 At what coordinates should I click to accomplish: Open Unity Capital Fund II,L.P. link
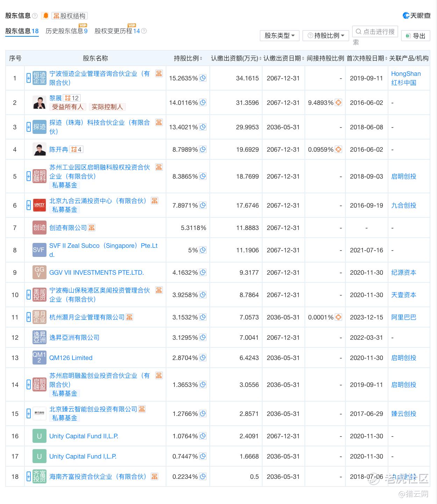click(84, 436)
